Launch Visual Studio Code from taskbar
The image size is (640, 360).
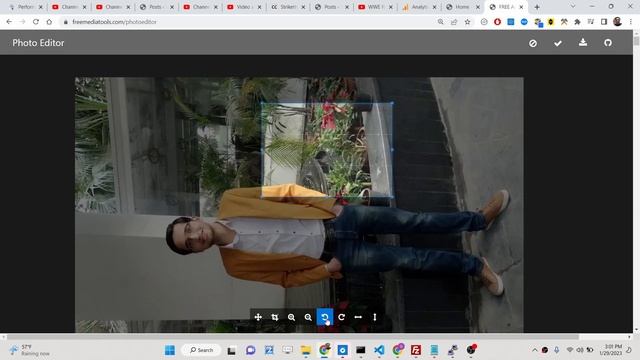tap(379, 350)
